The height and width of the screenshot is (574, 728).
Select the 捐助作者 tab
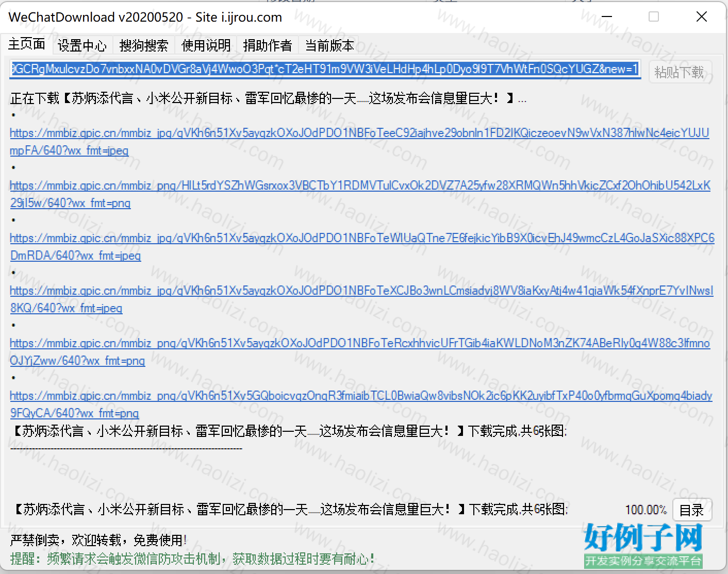pos(268,45)
